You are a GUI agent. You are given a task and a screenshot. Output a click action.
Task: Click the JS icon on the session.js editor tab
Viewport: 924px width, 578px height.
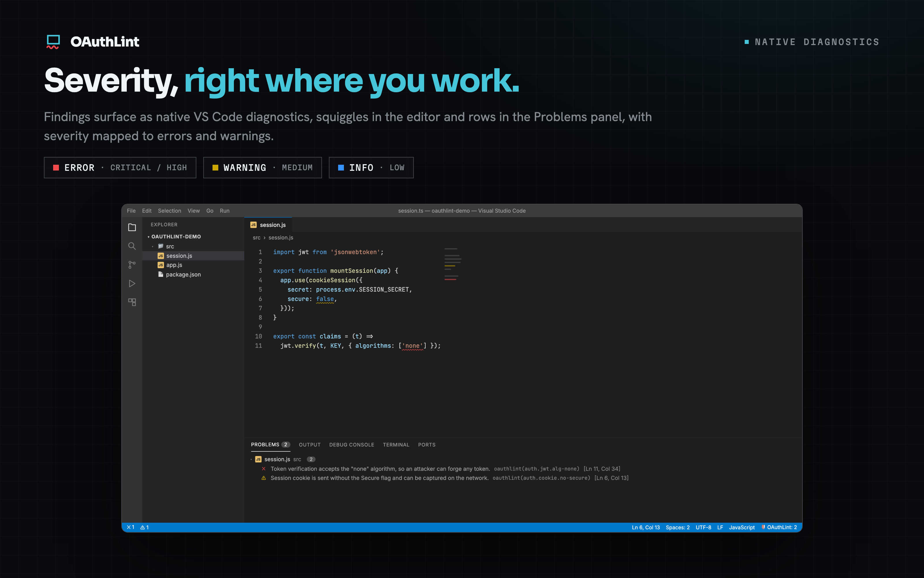pos(254,225)
